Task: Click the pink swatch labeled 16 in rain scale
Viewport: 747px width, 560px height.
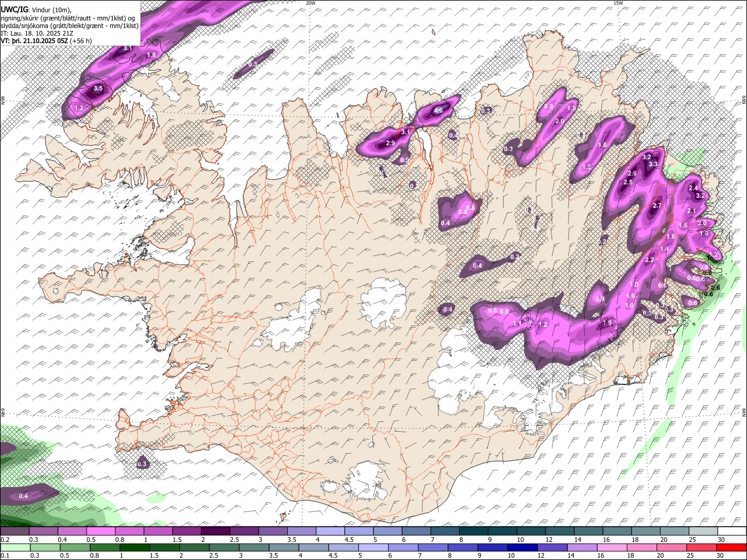Action: point(612,547)
